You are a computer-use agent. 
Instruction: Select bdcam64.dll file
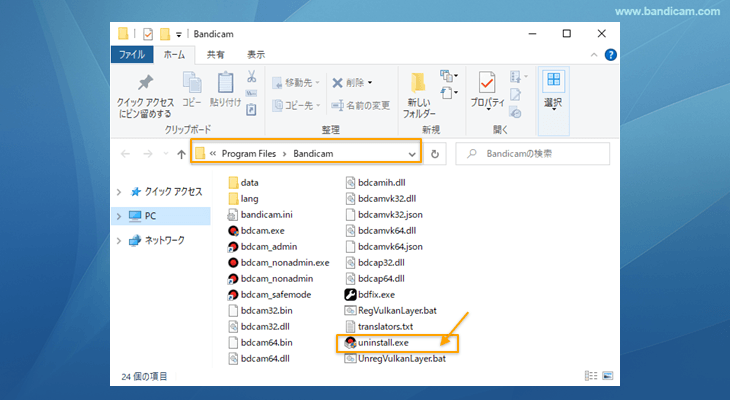[x=259, y=359]
